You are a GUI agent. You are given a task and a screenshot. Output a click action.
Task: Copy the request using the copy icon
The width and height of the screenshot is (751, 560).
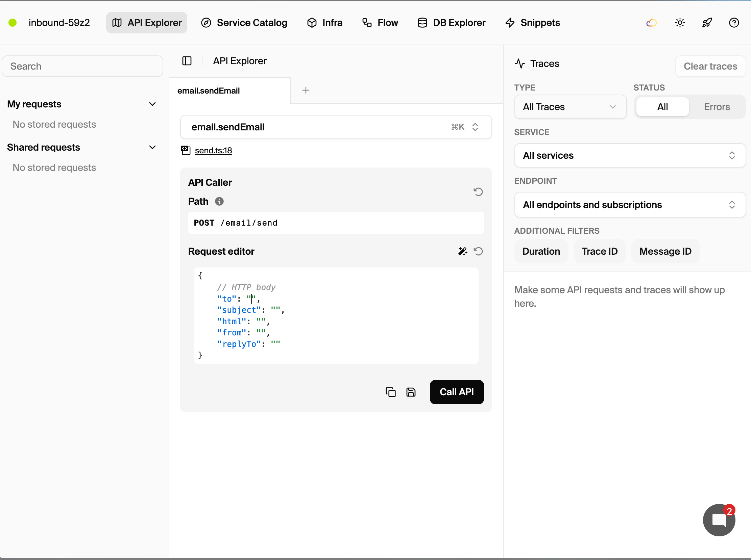pyautogui.click(x=390, y=392)
